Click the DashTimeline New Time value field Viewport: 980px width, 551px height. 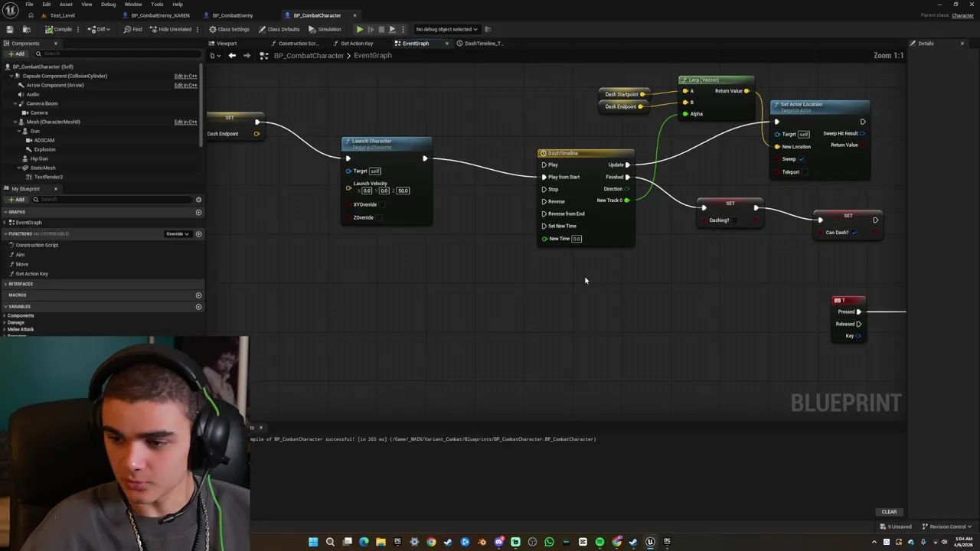click(x=577, y=239)
